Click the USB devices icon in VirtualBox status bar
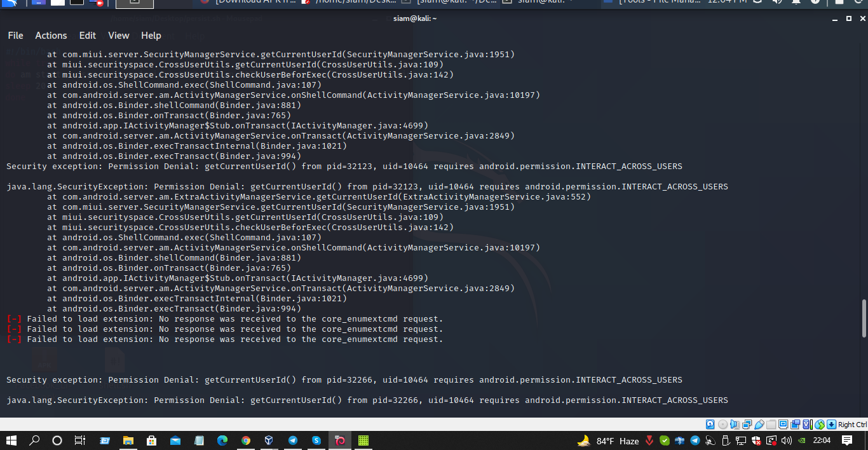This screenshot has height=450, width=868. pyautogui.click(x=760, y=424)
